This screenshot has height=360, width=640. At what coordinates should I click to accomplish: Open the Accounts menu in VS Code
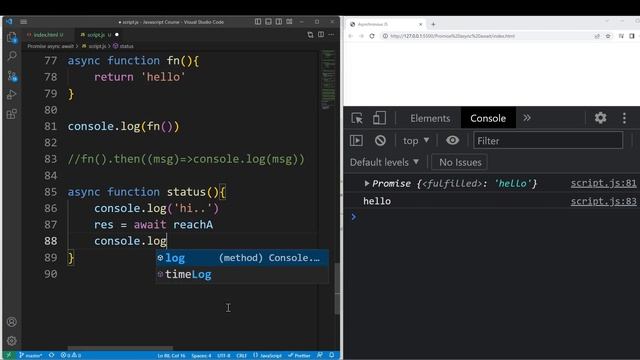(12, 322)
